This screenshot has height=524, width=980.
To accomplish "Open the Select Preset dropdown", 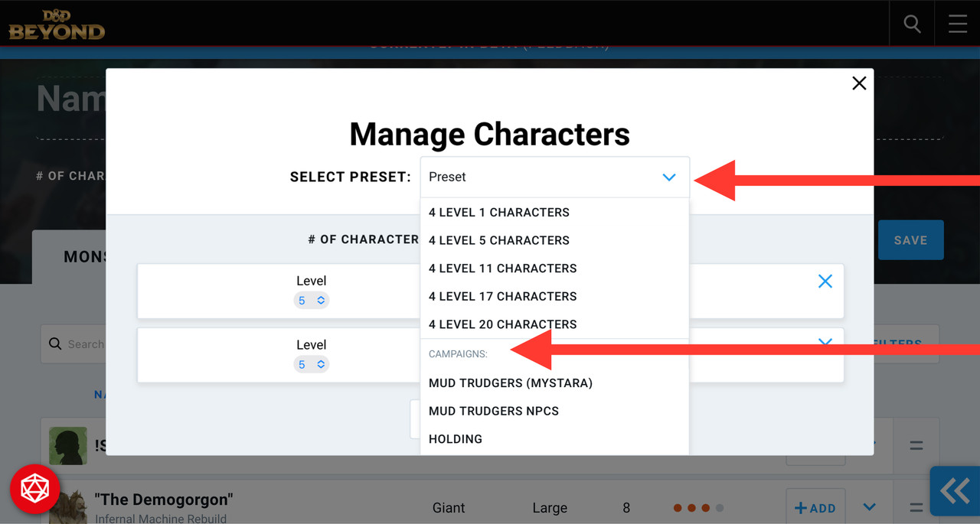I will point(554,177).
